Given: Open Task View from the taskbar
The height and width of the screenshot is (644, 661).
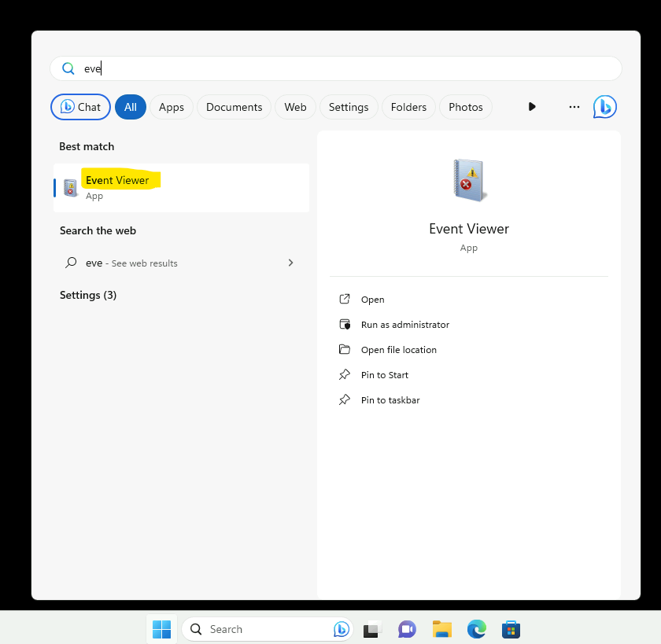Looking at the screenshot, I should (371, 630).
